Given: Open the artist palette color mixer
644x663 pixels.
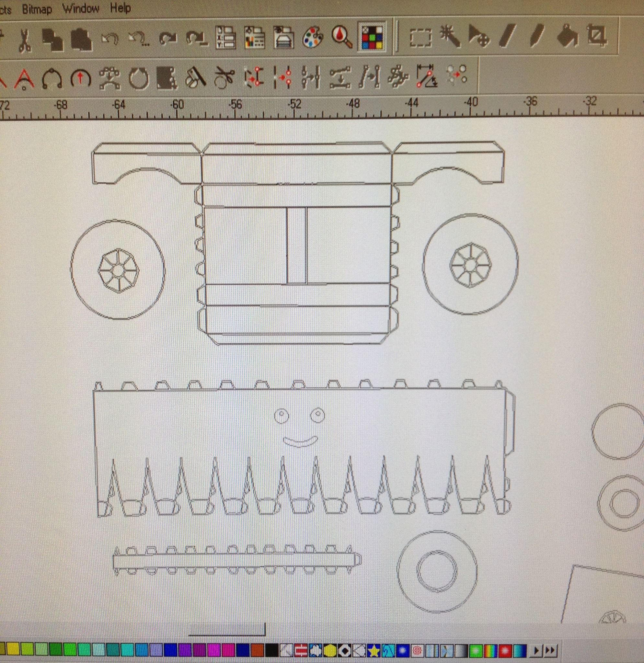Looking at the screenshot, I should coord(313,37).
